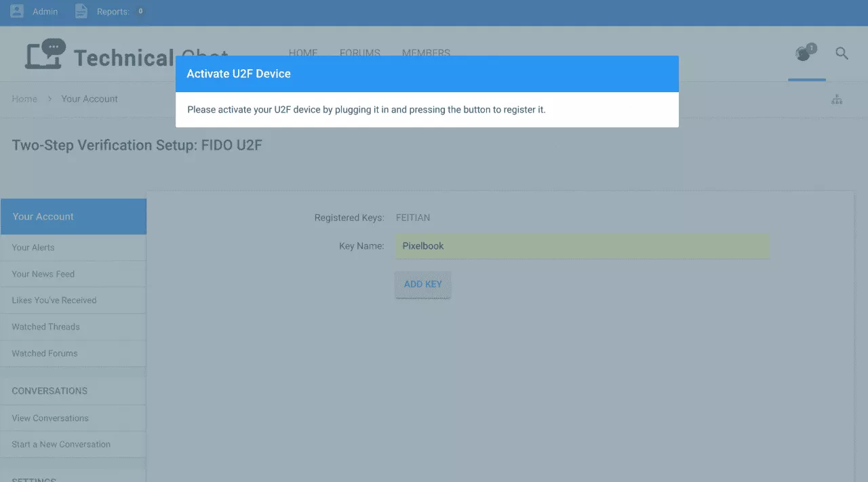Click the Home breadcrumb link
Image resolution: width=868 pixels, height=482 pixels.
24,99
